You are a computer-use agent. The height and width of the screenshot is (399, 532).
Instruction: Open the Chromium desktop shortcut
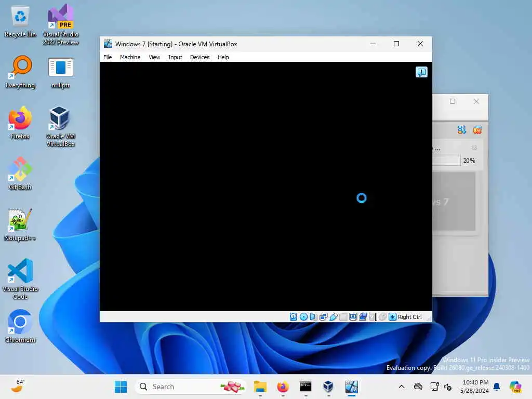20,326
